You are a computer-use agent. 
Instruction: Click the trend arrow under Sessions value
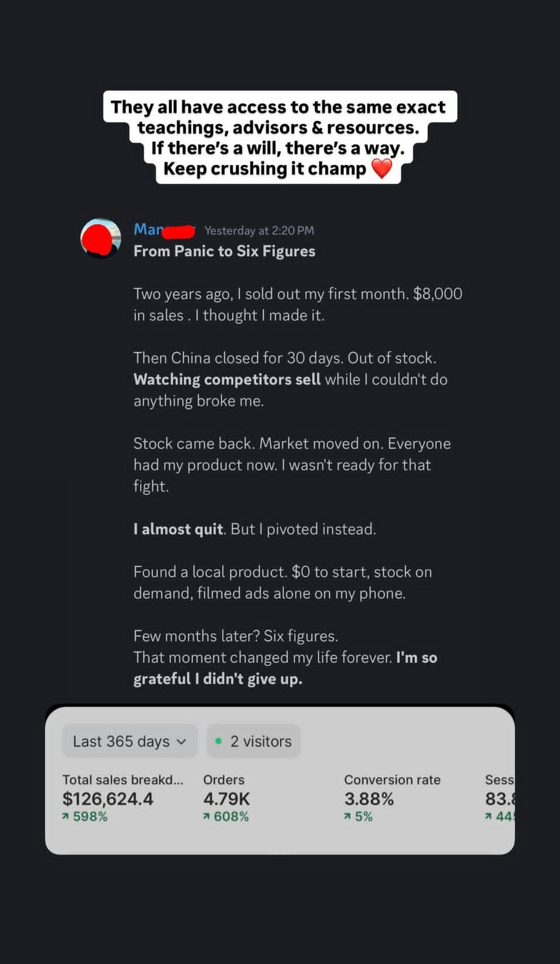click(488, 817)
